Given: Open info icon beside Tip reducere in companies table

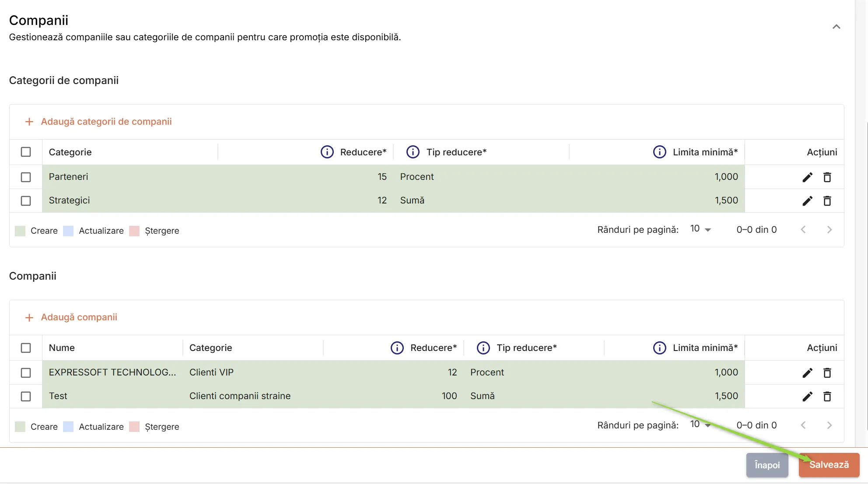Looking at the screenshot, I should click(x=483, y=348).
